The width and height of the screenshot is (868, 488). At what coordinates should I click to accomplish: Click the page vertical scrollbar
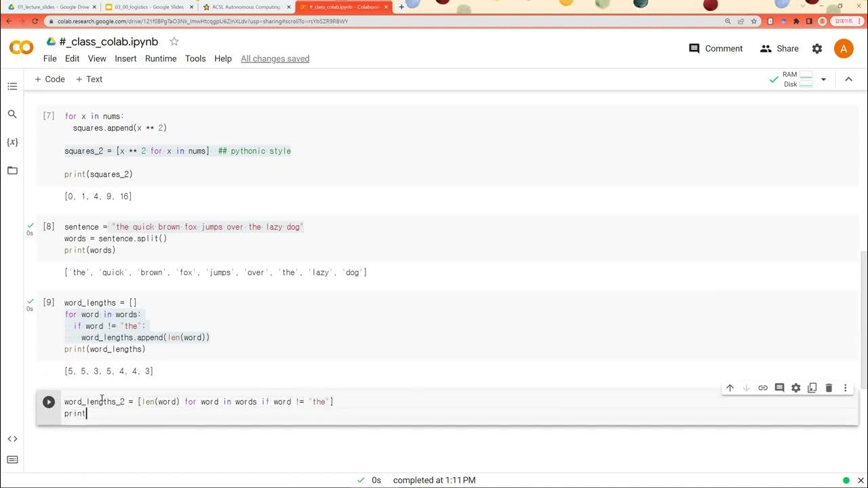click(863, 319)
